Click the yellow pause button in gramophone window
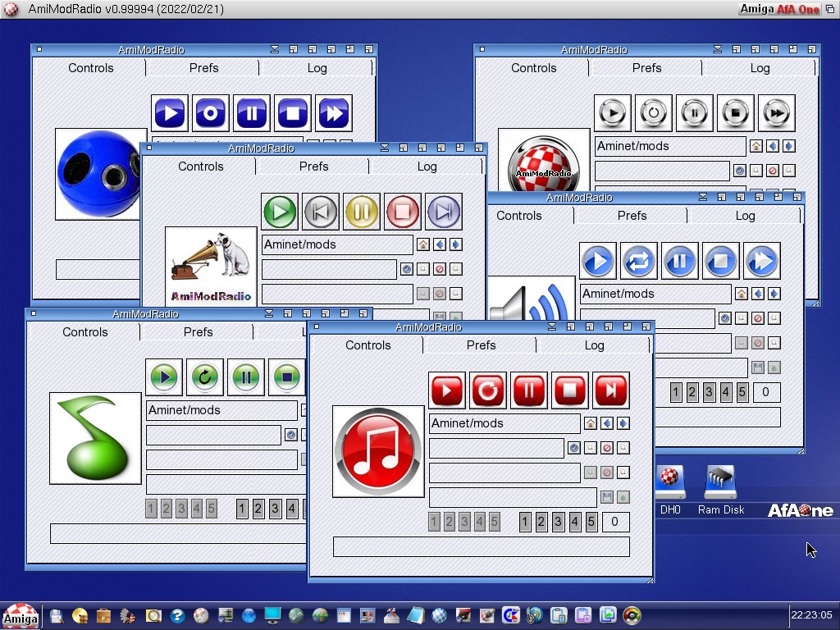840x630 pixels. point(362,212)
